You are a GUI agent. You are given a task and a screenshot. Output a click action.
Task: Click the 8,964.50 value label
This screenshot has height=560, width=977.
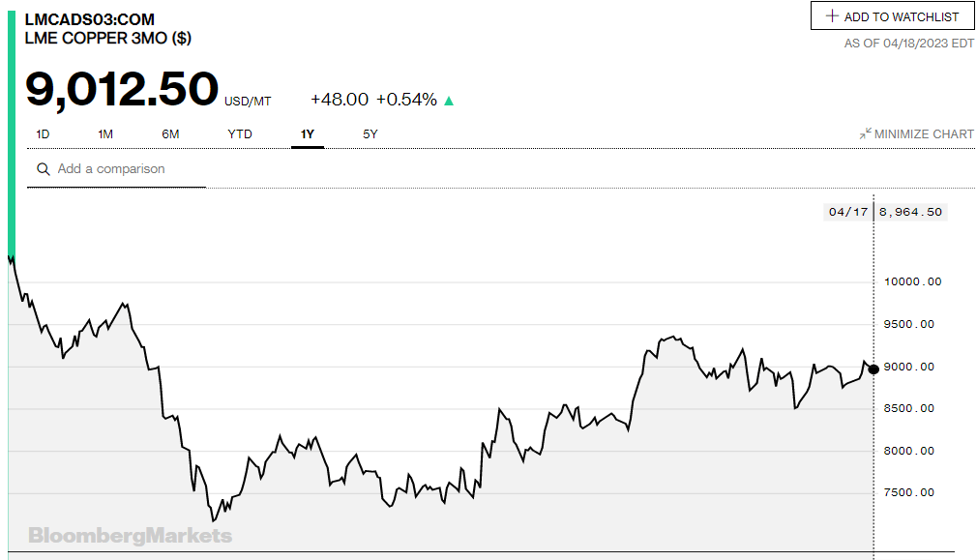click(907, 211)
